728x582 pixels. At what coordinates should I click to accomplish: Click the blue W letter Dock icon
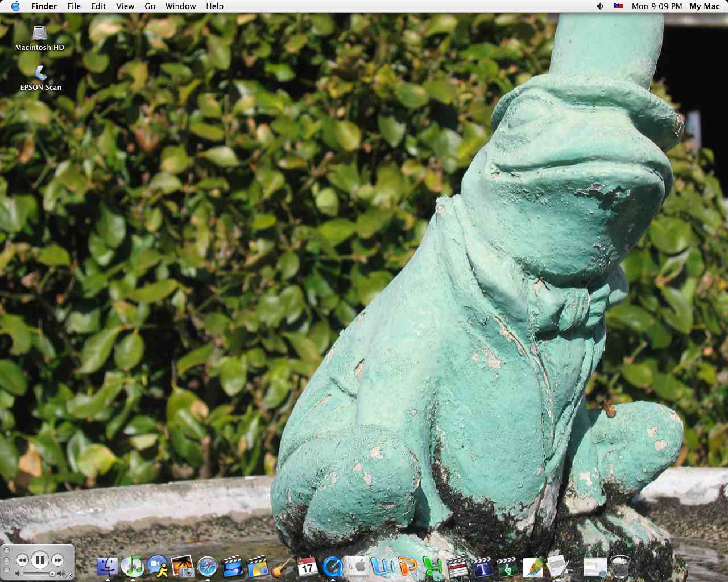point(383,566)
